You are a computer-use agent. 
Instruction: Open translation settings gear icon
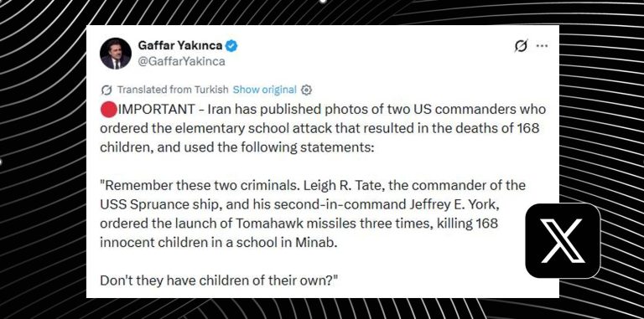click(x=306, y=90)
